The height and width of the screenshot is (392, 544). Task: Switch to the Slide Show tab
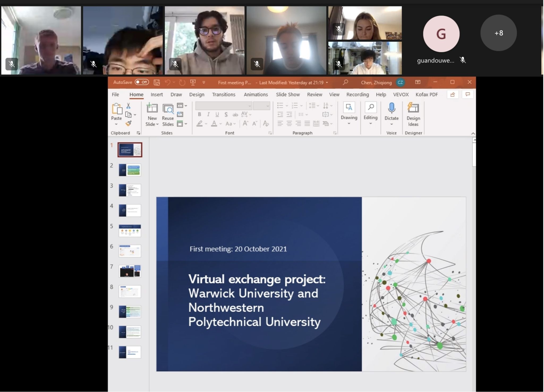pyautogui.click(x=288, y=95)
